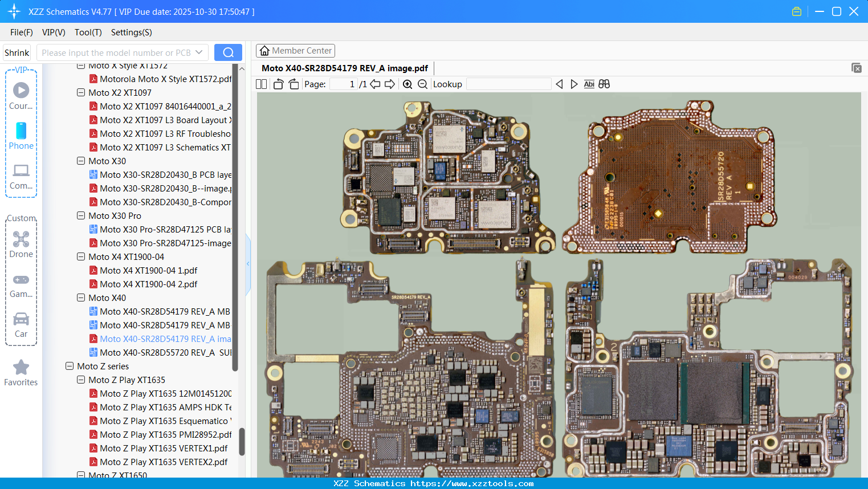This screenshot has width=868, height=489.
Task: Open model number dropdown arrow
Action: (x=199, y=52)
